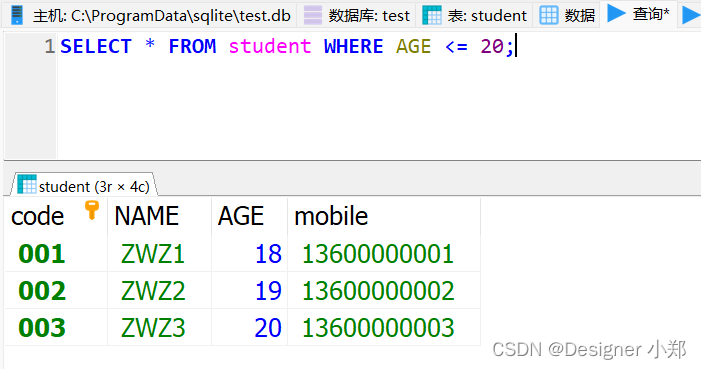Screen dimensions: 701x369
Task: Click the database icon beside test
Action: 312,16
